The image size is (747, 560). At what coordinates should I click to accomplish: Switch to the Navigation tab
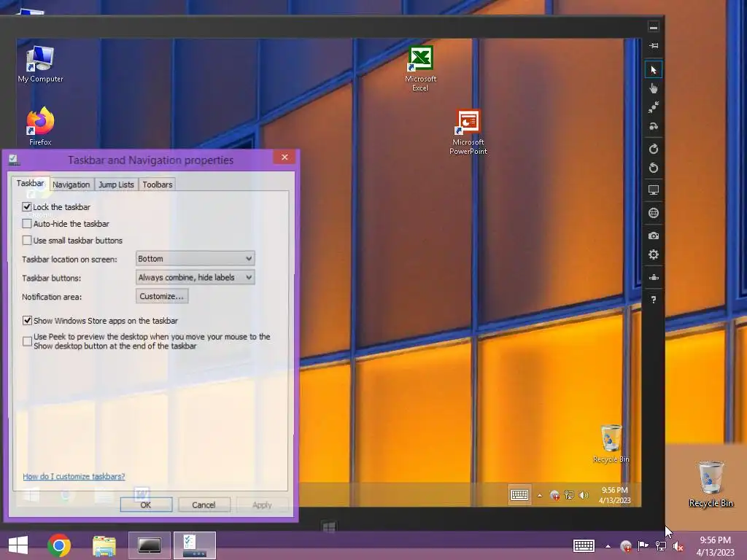71,184
